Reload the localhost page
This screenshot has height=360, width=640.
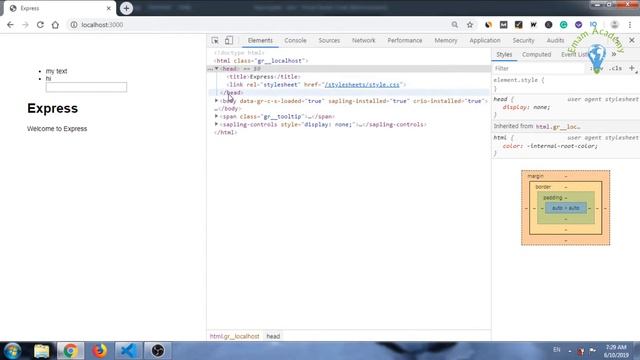coord(40,25)
